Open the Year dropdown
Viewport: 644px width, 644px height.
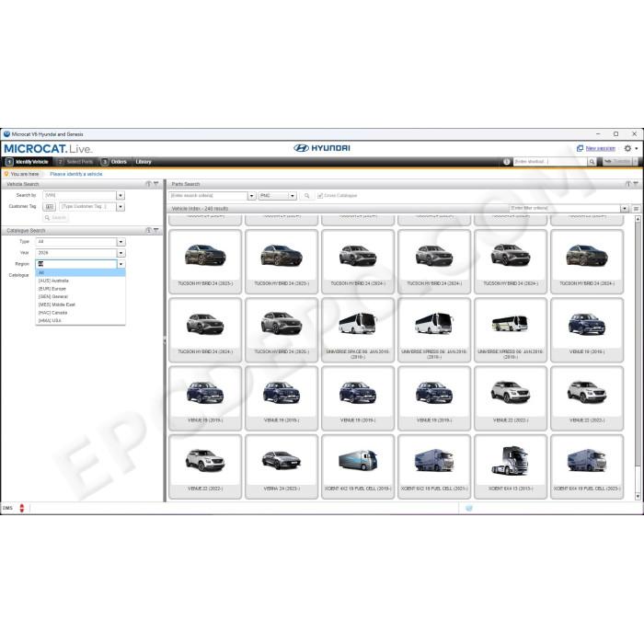(121, 253)
